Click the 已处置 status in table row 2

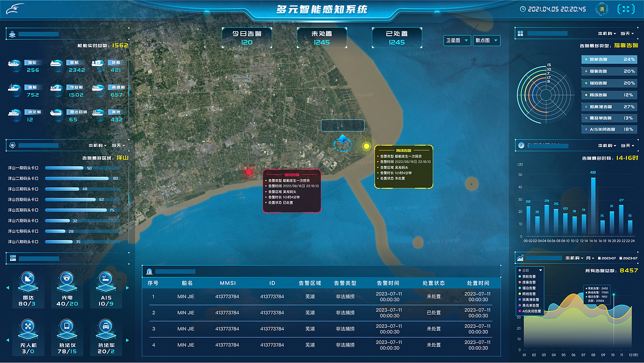point(433,313)
